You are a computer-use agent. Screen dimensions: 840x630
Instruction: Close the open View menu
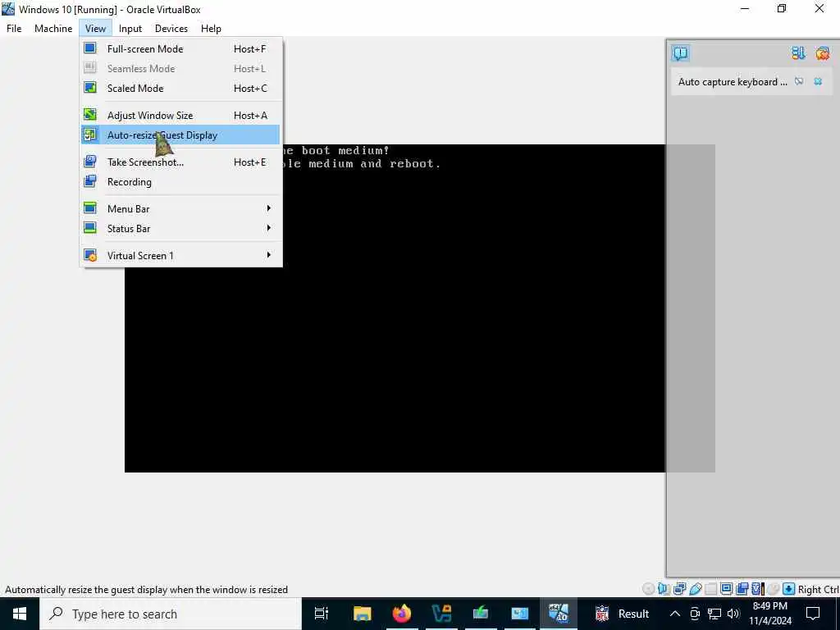(95, 29)
